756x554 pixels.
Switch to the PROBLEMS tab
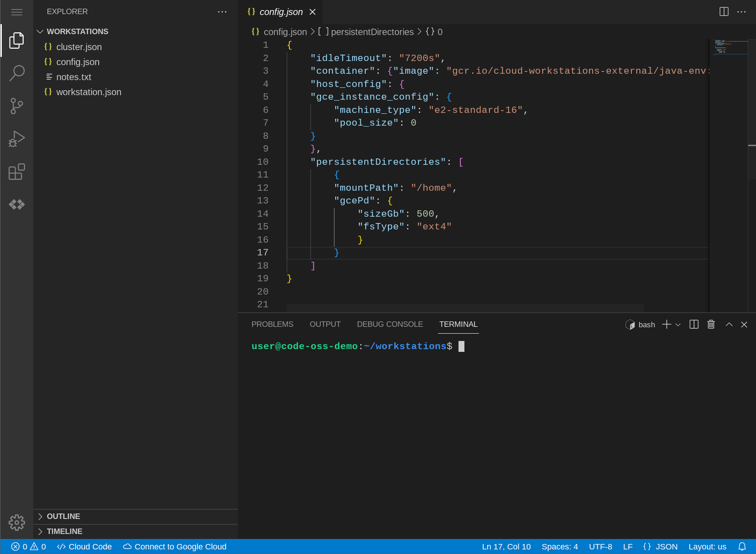pyautogui.click(x=272, y=324)
